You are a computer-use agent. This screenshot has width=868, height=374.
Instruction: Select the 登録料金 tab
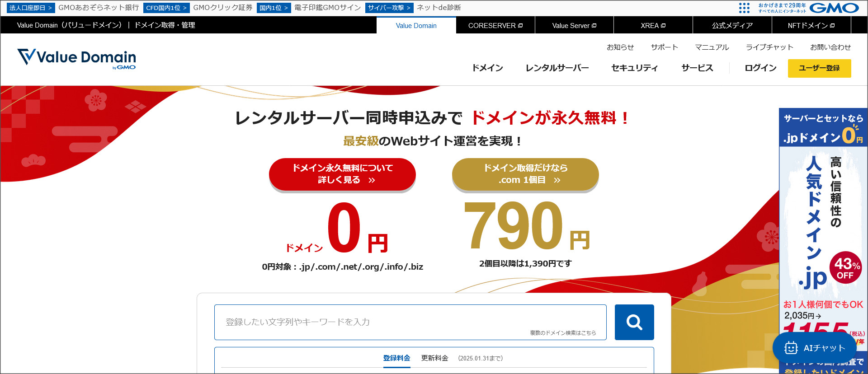tap(396, 358)
